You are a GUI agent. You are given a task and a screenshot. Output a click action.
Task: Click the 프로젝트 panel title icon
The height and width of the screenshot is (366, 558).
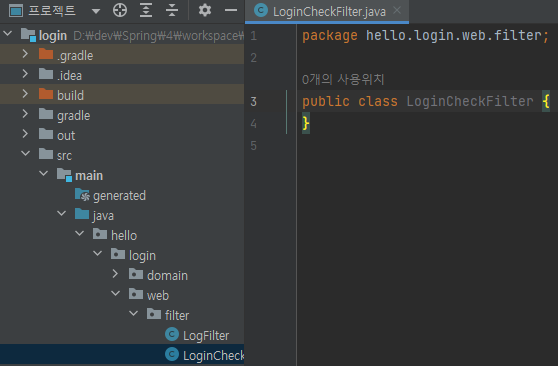coord(16,11)
